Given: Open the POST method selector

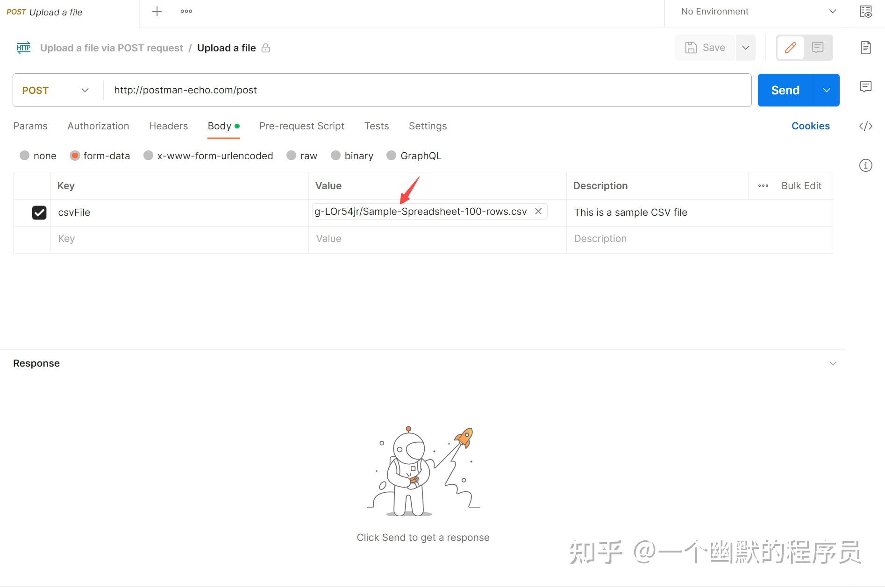Looking at the screenshot, I should click(55, 90).
